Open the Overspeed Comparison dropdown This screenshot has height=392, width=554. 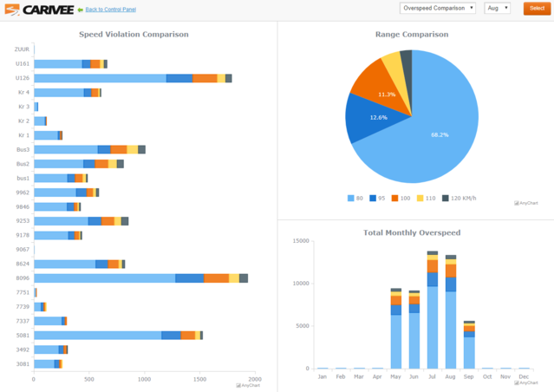437,8
